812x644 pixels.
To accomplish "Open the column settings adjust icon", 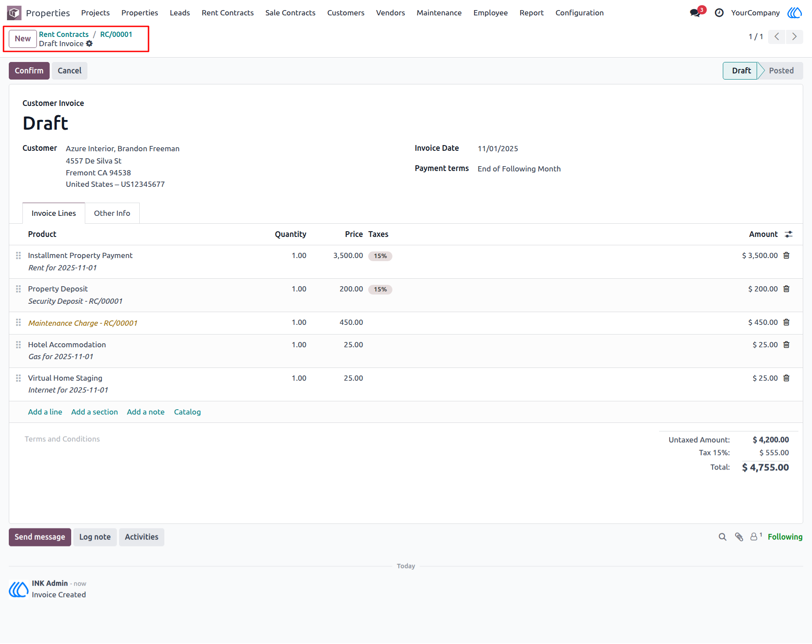I will tap(789, 234).
